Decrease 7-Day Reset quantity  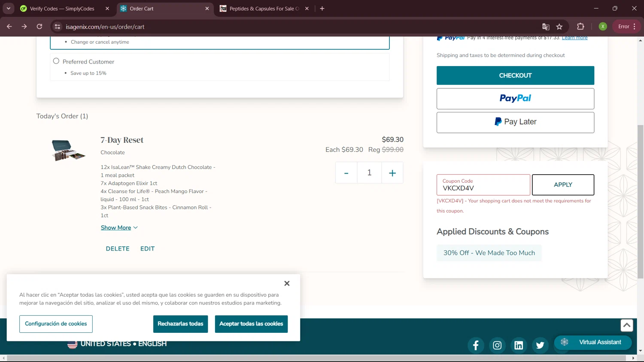pos(346,173)
